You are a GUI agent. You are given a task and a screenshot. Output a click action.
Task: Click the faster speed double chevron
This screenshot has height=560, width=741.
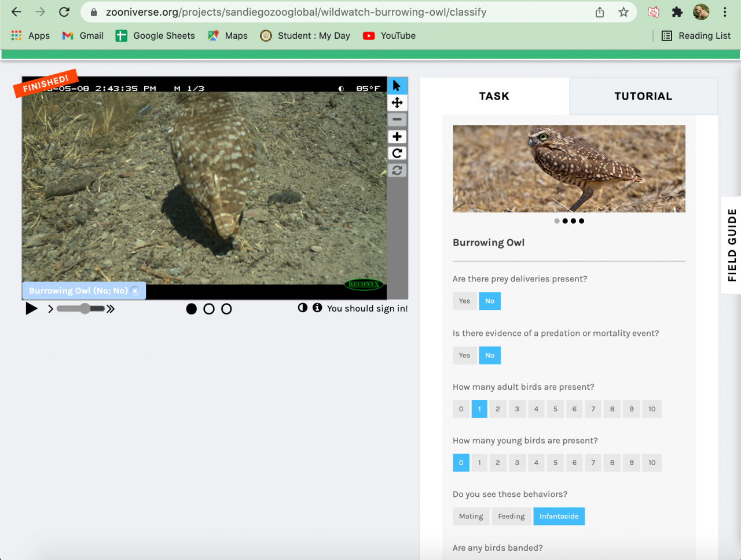111,309
